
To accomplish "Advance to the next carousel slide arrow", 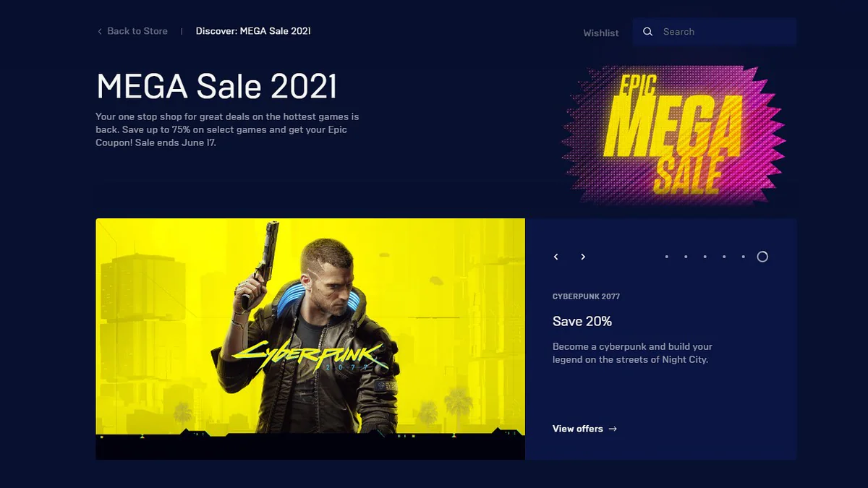I will [x=583, y=257].
